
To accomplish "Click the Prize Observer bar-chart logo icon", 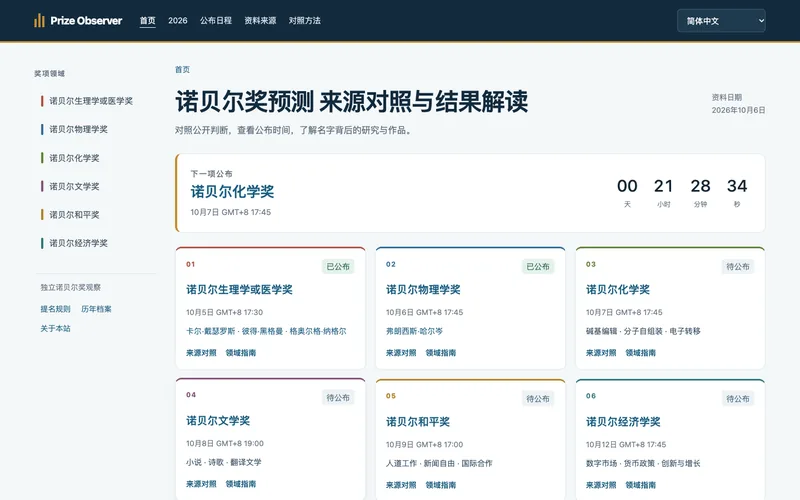I will 39,20.
